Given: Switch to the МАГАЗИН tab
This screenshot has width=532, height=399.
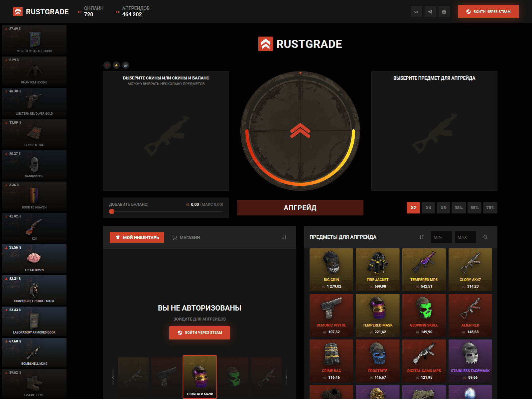Looking at the screenshot, I should [x=186, y=237].
